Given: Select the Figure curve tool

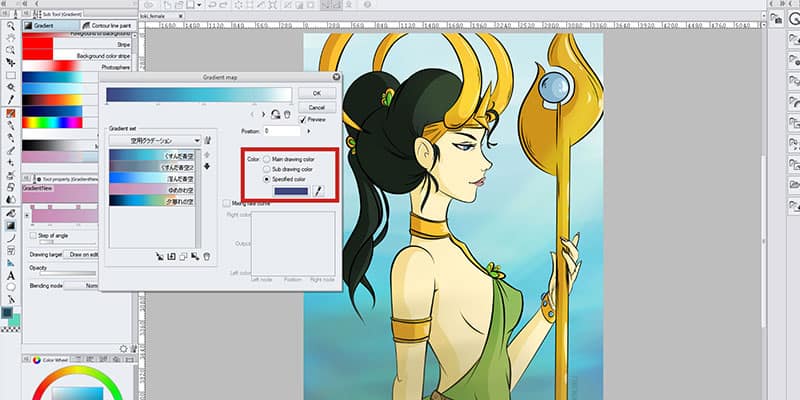Looking at the screenshot, I should point(10,238).
